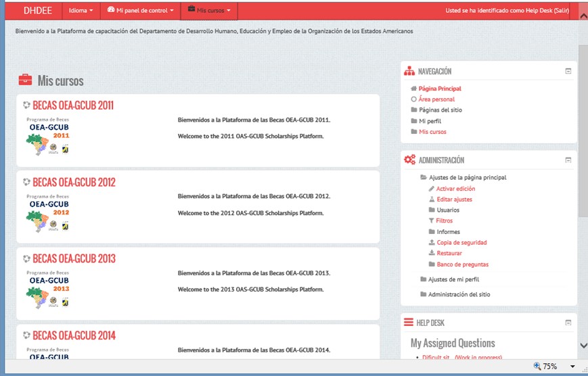Open the BECAS OEA-GCUB 2012 course link
Viewport: 588px width, 376px height.
(74, 183)
